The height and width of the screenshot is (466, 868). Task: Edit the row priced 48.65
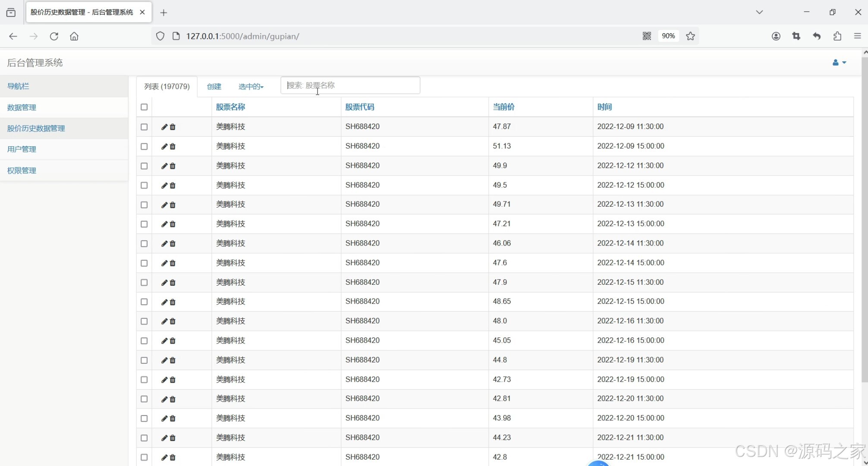pyautogui.click(x=164, y=302)
